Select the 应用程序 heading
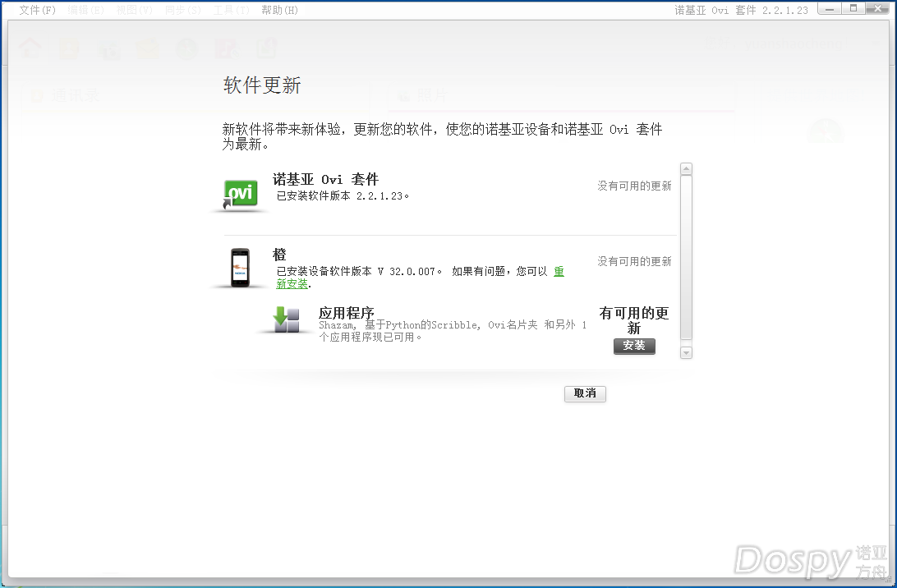Screen dimensions: 897x588 click(x=346, y=313)
